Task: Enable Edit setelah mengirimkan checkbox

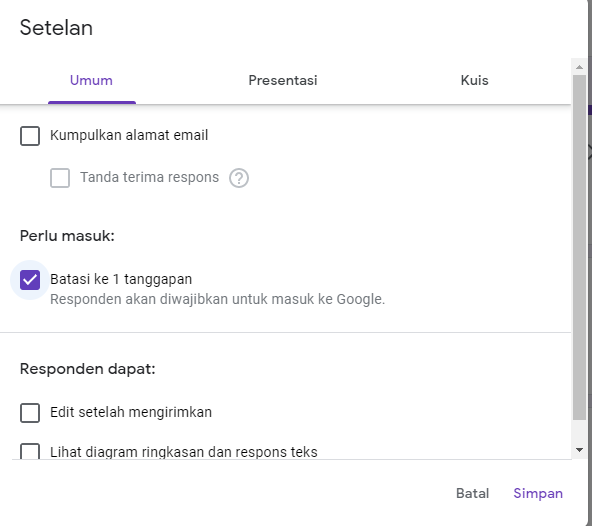Action: coord(30,412)
